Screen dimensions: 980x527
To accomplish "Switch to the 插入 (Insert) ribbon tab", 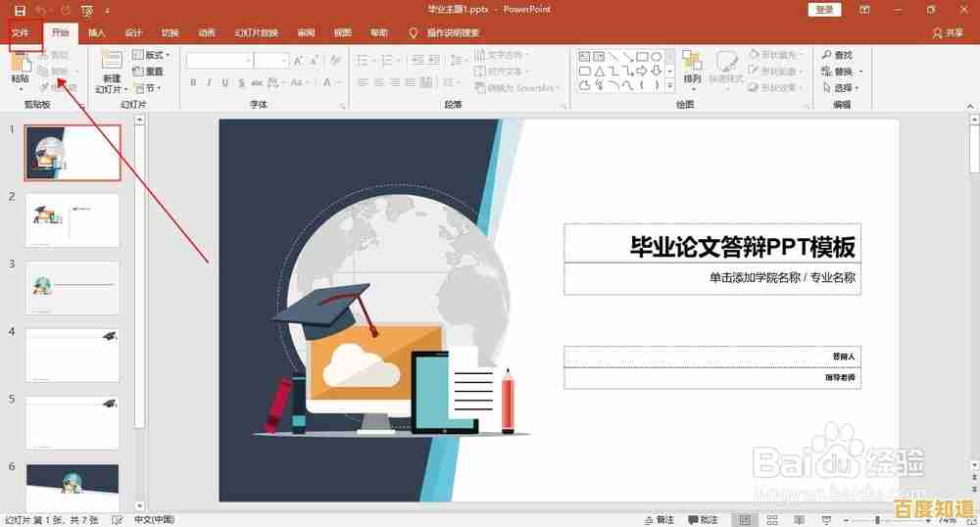I will [x=96, y=32].
